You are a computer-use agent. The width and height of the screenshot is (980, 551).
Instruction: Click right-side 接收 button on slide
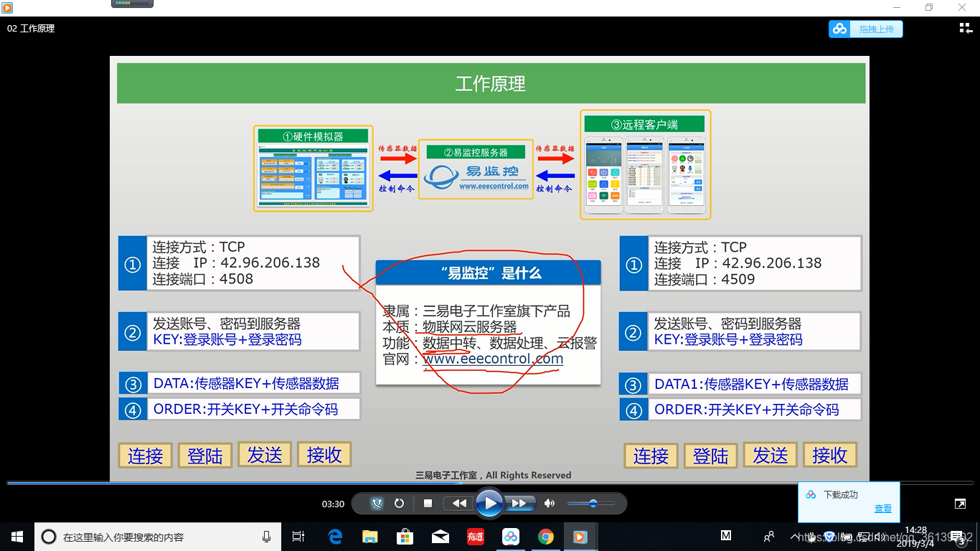coord(830,455)
